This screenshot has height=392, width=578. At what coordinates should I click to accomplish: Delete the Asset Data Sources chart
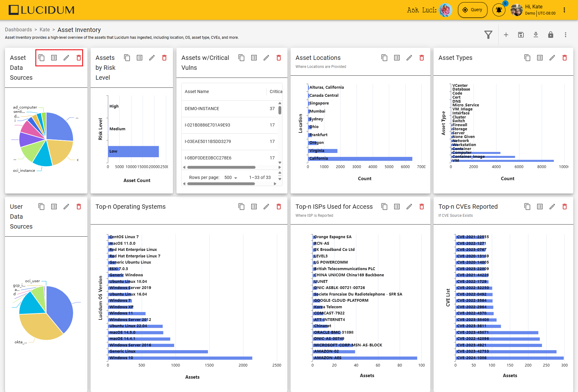pos(79,58)
